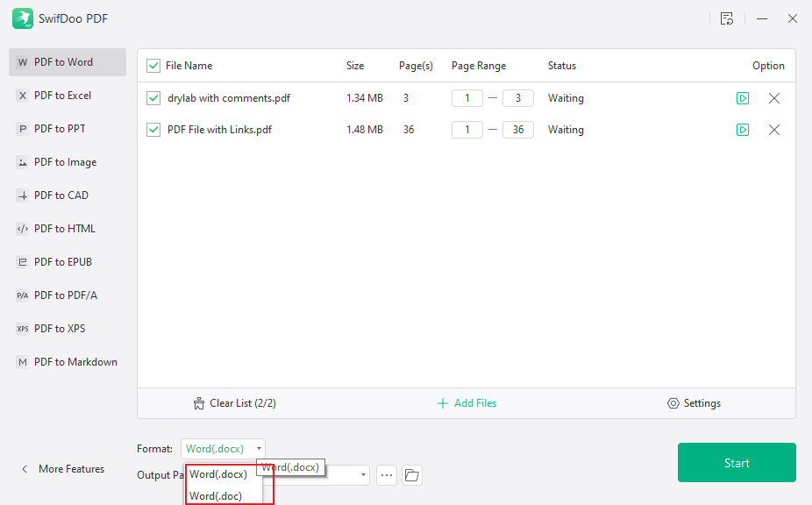Edit the starting page number for PDF File with Links.pdf
Viewport: 812px width, 505px height.
point(467,129)
